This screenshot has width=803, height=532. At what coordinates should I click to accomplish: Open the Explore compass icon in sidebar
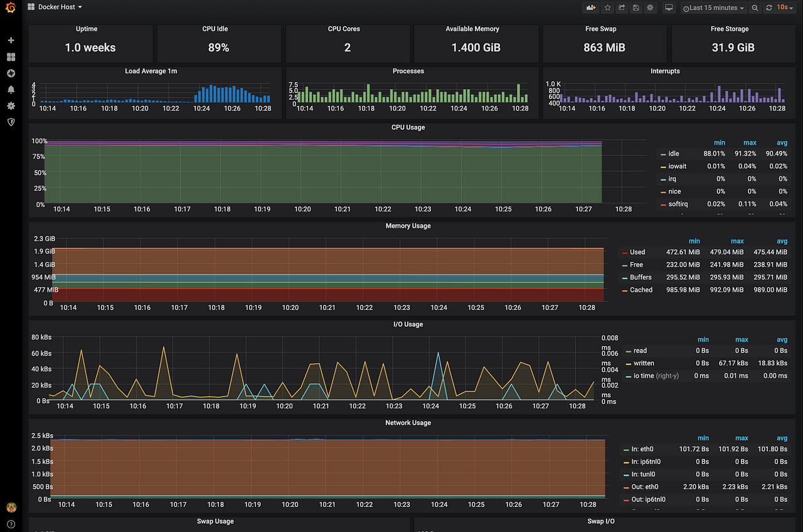[x=11, y=73]
